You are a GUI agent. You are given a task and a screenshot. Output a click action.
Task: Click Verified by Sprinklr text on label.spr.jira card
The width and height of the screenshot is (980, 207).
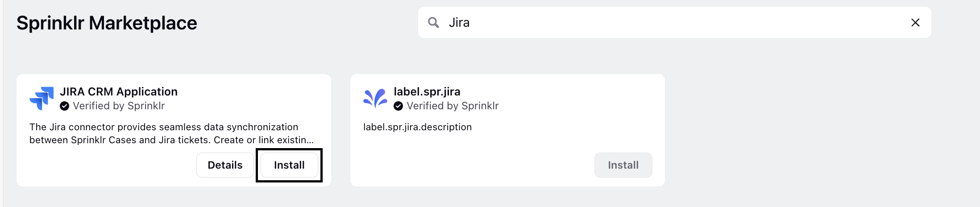[453, 106]
